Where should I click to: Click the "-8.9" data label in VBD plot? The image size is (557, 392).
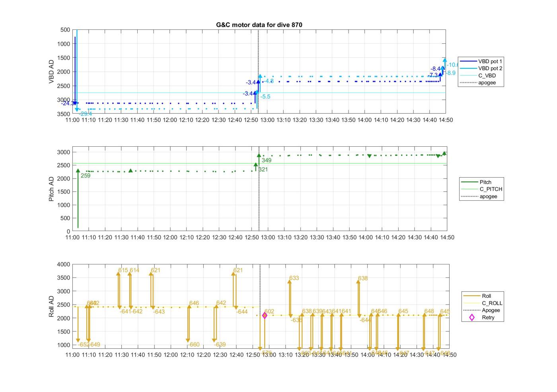(x=450, y=73)
